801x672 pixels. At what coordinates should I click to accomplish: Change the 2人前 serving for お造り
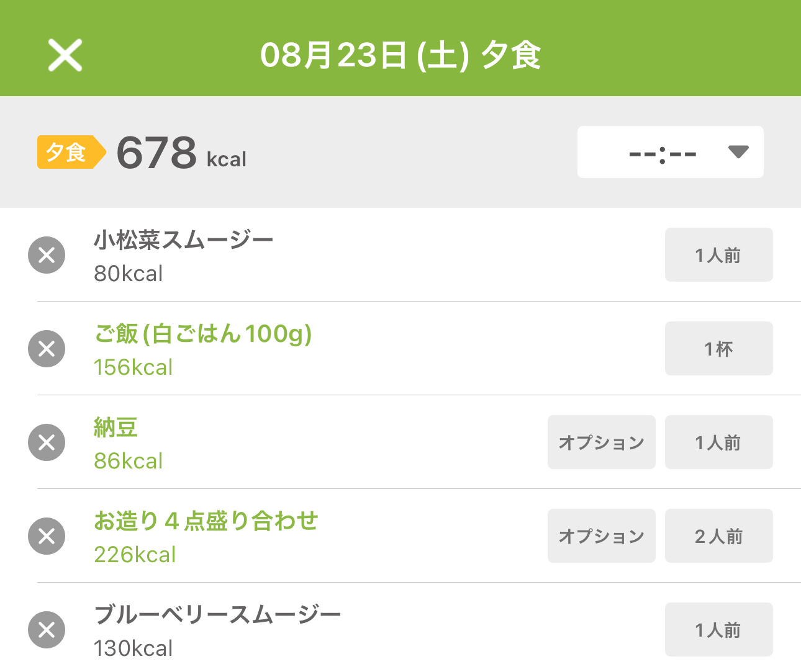tap(718, 536)
